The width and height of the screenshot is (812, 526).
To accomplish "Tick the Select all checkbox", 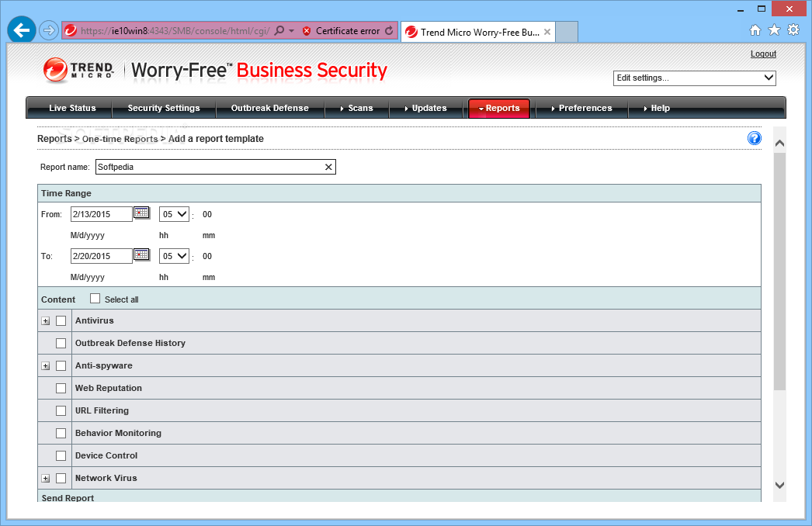I will (95, 299).
